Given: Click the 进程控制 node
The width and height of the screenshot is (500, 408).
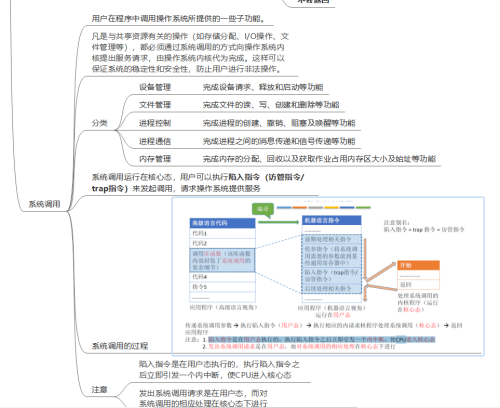Looking at the screenshot, I should point(155,123).
